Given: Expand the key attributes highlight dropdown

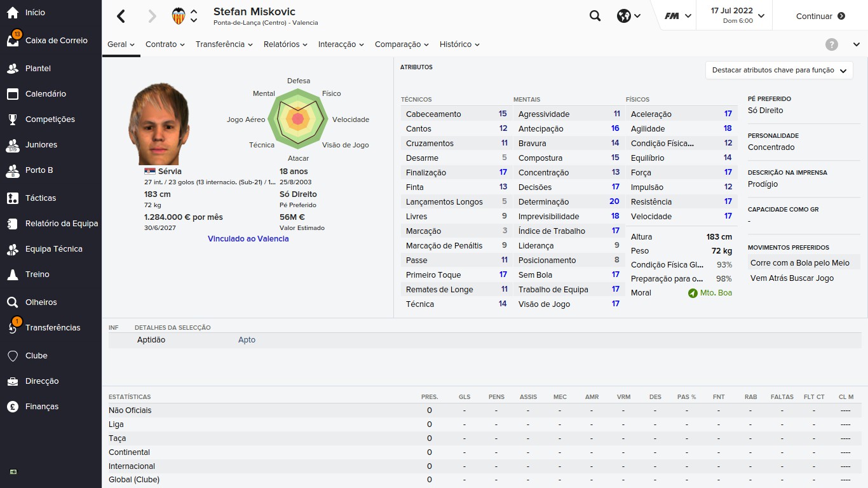Looking at the screenshot, I should (x=779, y=71).
